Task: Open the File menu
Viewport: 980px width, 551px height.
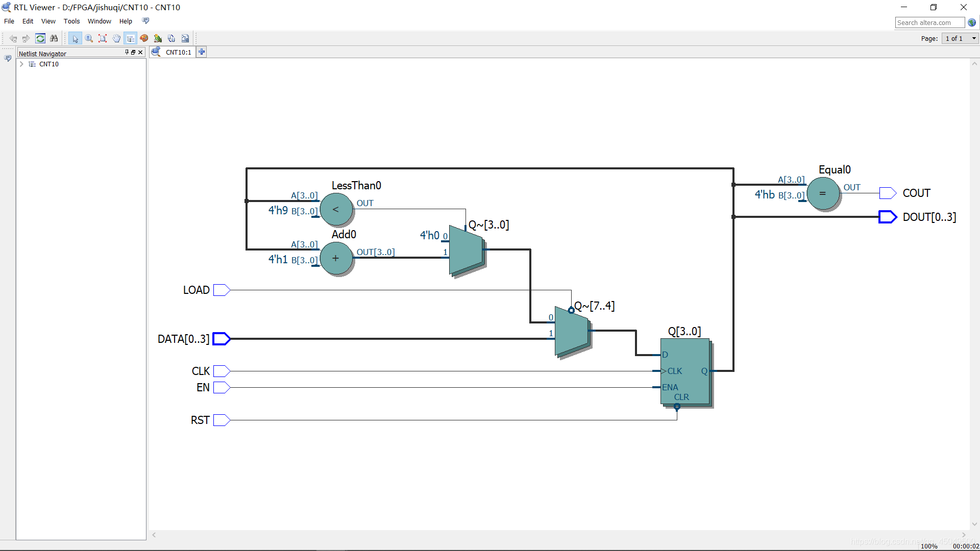Action: coord(9,21)
